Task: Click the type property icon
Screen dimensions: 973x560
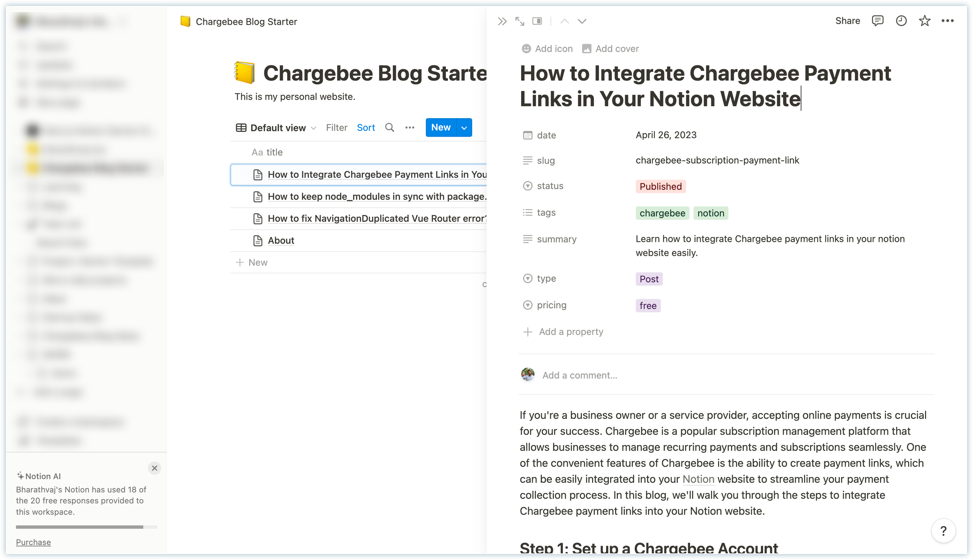Action: coord(527,279)
